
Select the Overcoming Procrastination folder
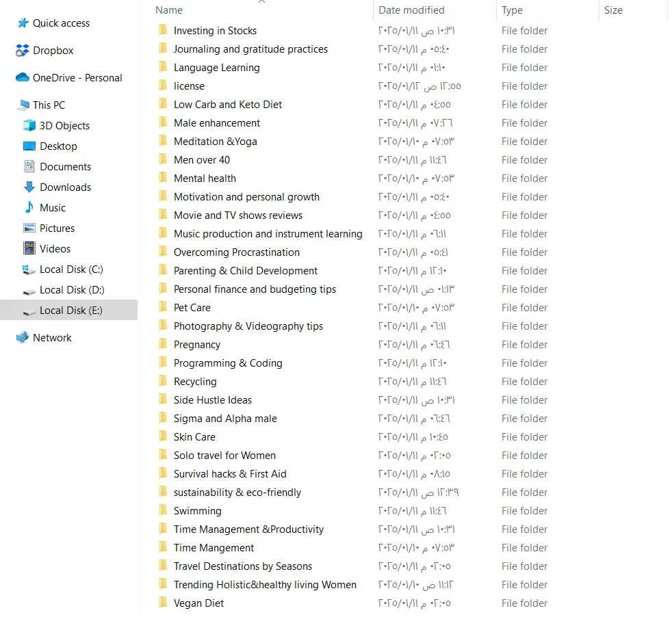pyautogui.click(x=237, y=252)
